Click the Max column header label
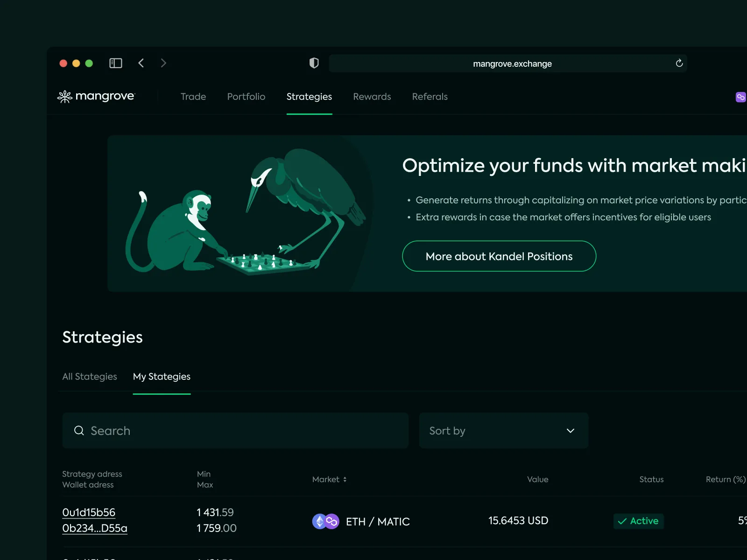 point(205,485)
